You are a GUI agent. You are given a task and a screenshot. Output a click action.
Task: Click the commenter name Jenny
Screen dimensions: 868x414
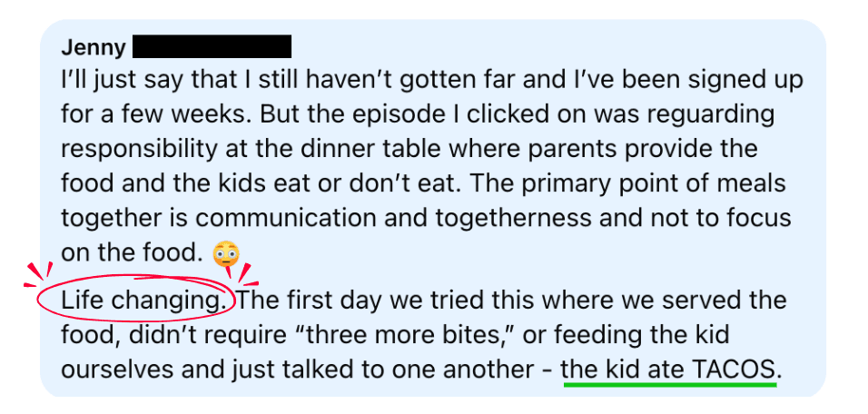(94, 48)
